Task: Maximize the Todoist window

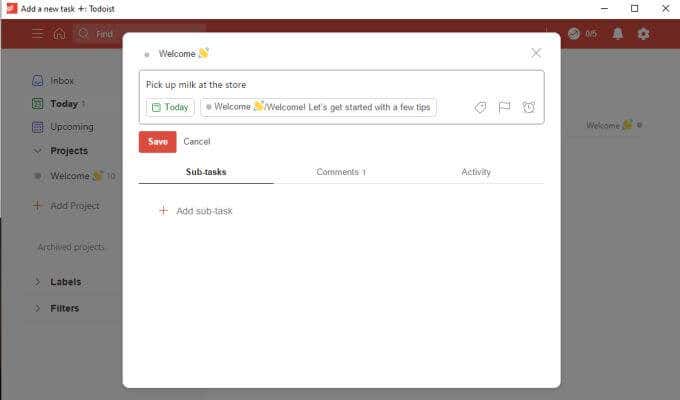Action: tap(634, 8)
